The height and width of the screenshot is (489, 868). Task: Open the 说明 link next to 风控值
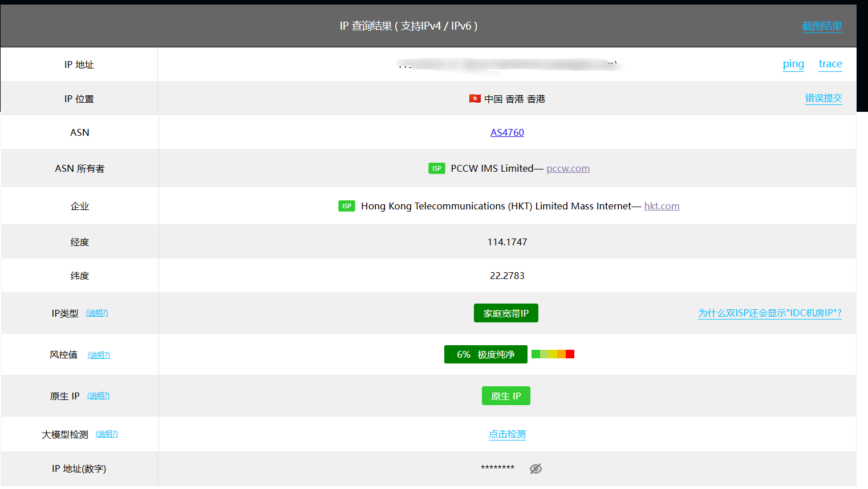(x=99, y=355)
